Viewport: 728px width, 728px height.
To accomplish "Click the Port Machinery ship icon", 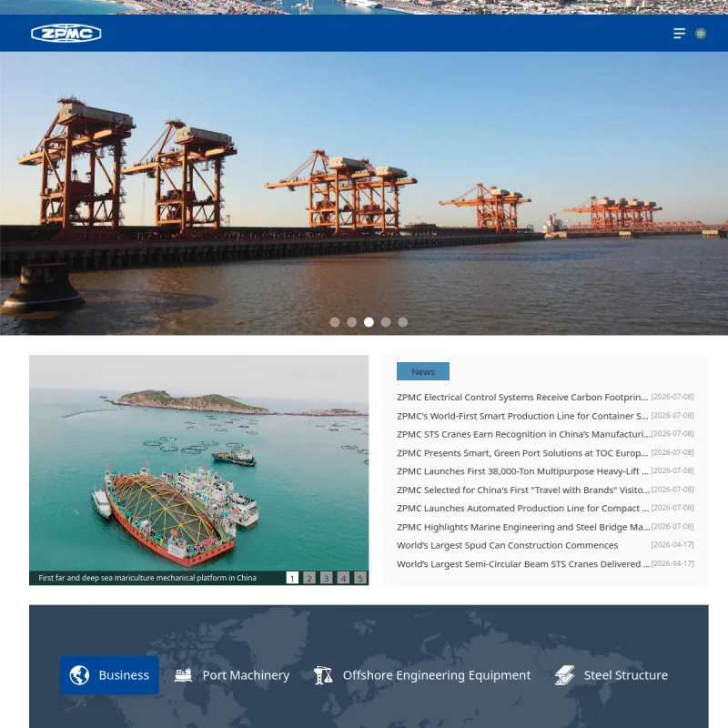I will tap(183, 674).
